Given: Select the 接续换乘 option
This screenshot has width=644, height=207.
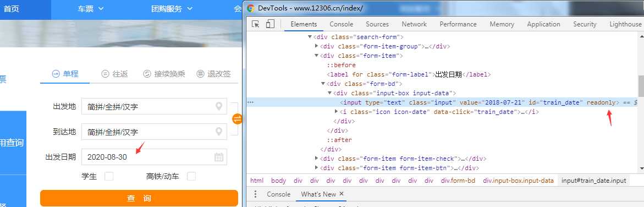Looking at the screenshot, I should click(x=164, y=74).
